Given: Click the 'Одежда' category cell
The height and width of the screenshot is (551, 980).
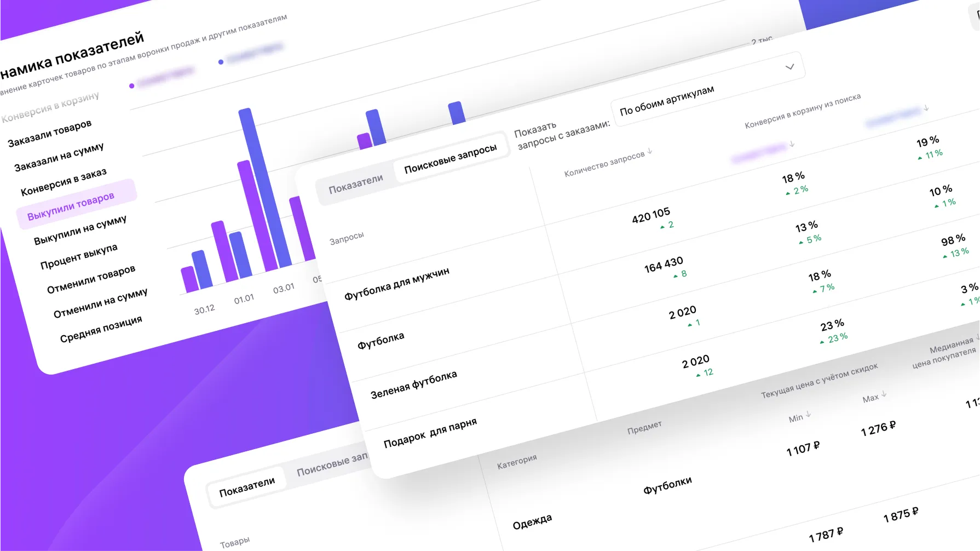Looking at the screenshot, I should (x=532, y=522).
